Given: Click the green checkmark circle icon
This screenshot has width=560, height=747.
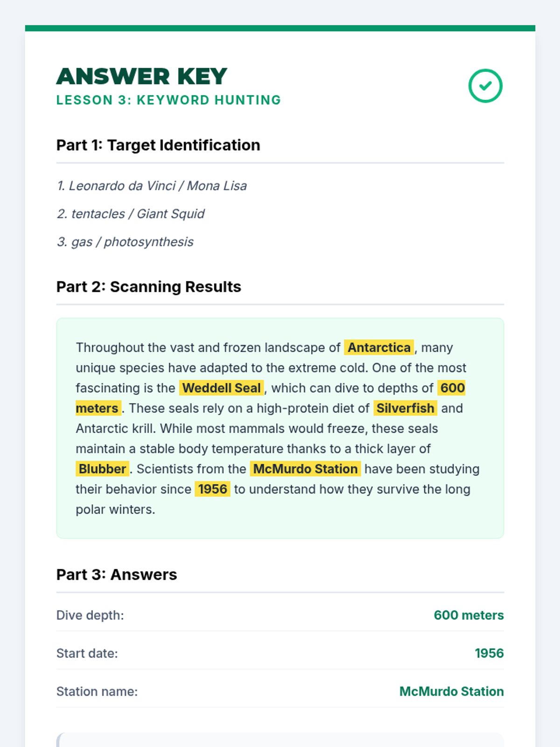Looking at the screenshot, I should click(x=485, y=86).
